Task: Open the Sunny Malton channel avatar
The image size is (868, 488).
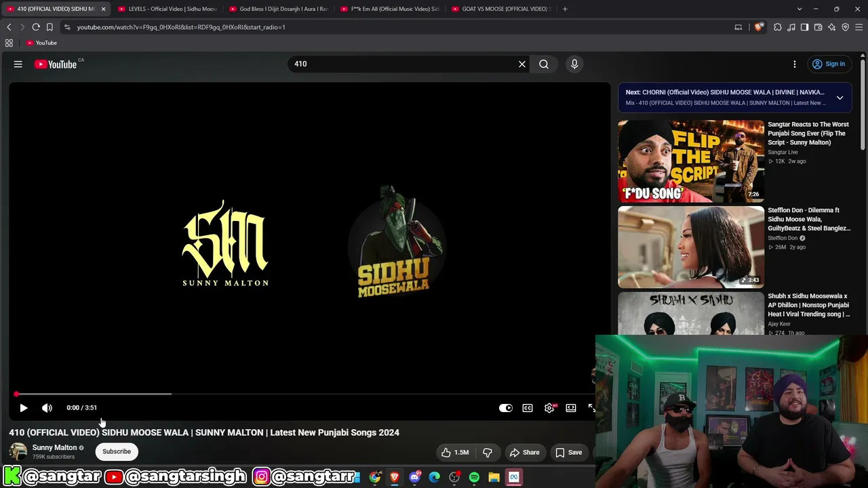Action: [x=18, y=451]
